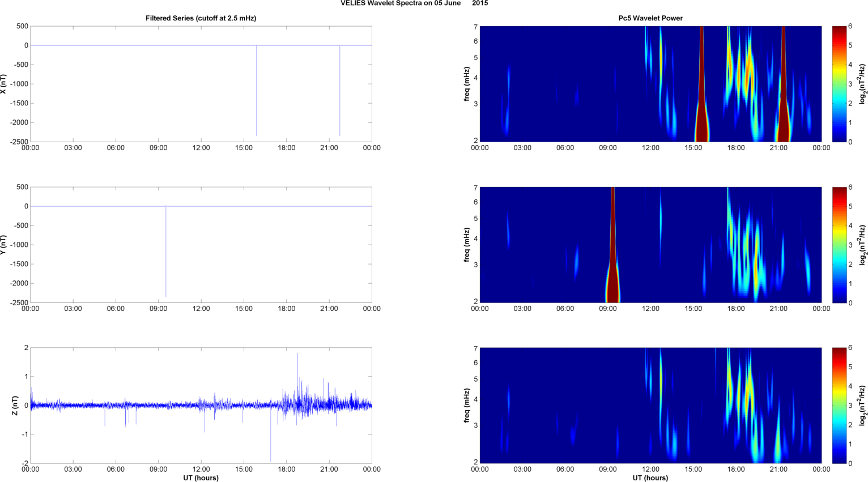
Task: Click log2(nT²/Hz) label of bottom colorbar
Action: point(862,406)
